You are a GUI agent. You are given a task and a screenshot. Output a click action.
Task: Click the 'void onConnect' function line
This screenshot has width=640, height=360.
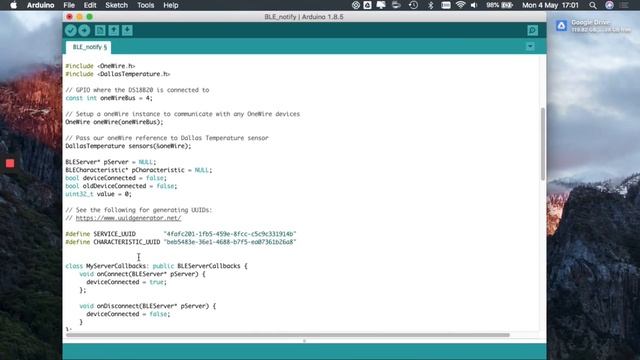pos(142,274)
